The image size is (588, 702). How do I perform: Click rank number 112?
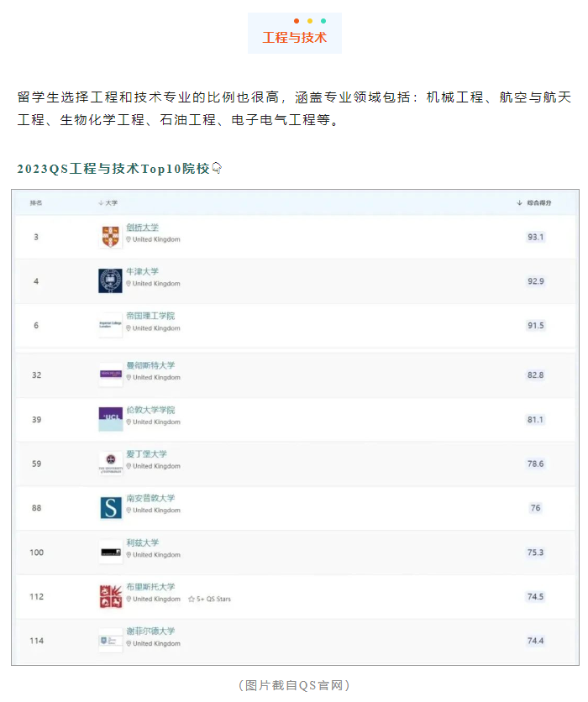tap(37, 597)
